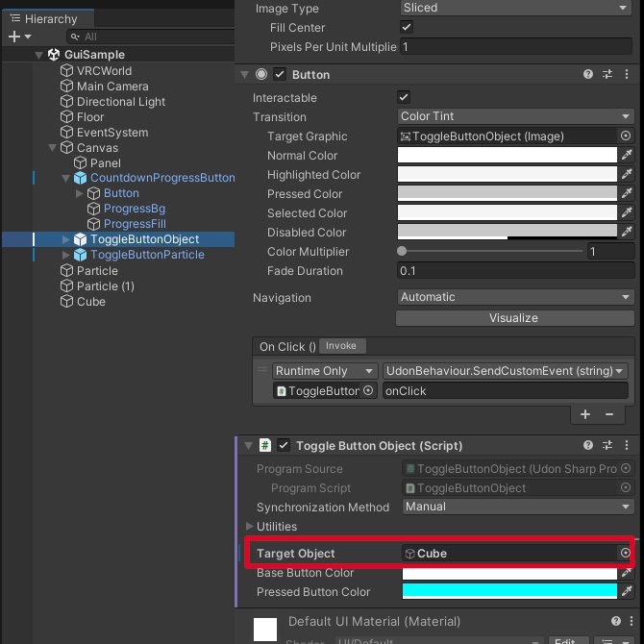Open the Button component help reference

pyautogui.click(x=588, y=74)
